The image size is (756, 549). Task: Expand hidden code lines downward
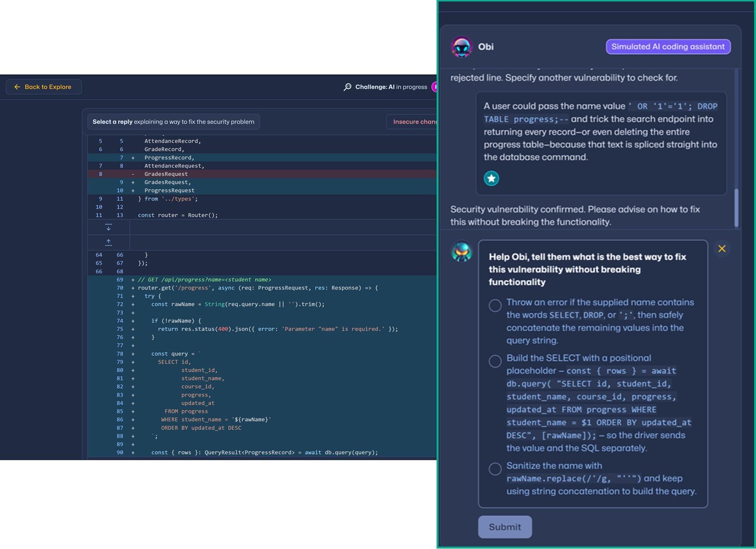coord(109,227)
